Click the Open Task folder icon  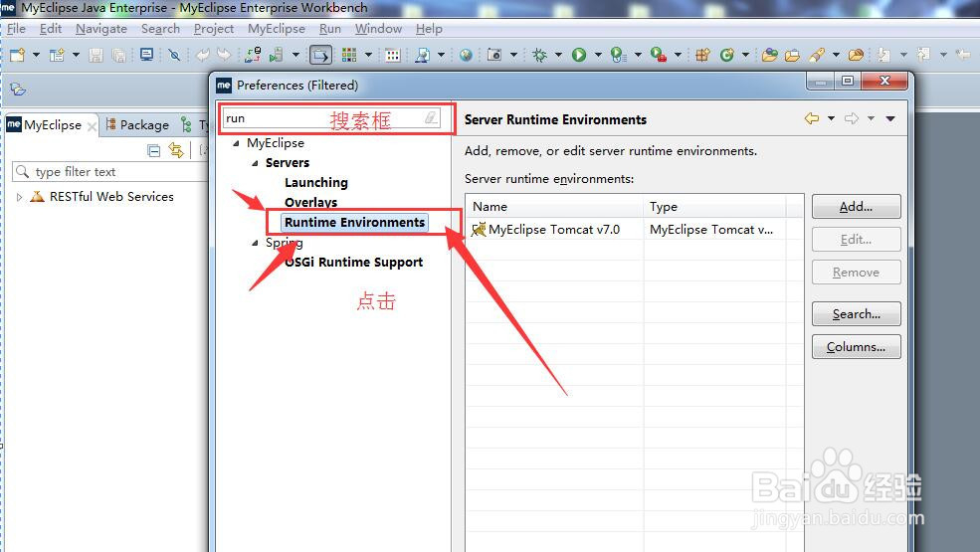tap(793, 55)
